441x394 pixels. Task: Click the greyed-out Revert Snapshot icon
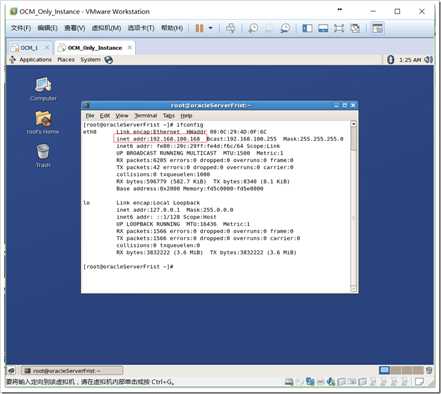click(269, 28)
